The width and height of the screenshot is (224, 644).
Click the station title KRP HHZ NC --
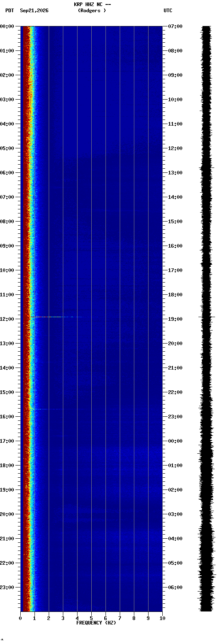point(93,4)
